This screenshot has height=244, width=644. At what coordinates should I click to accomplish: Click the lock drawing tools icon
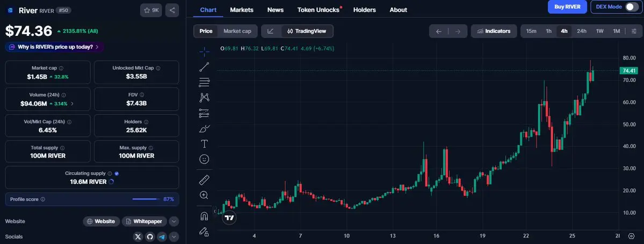point(204,232)
